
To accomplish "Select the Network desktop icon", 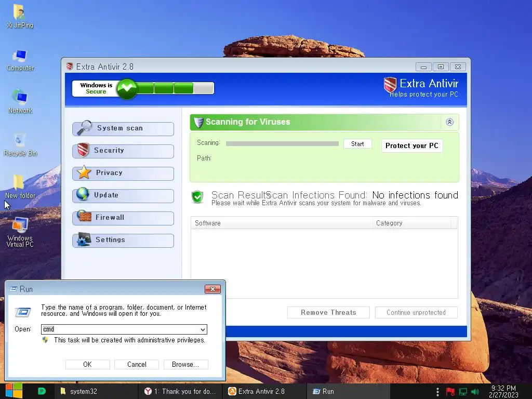I will (x=20, y=101).
